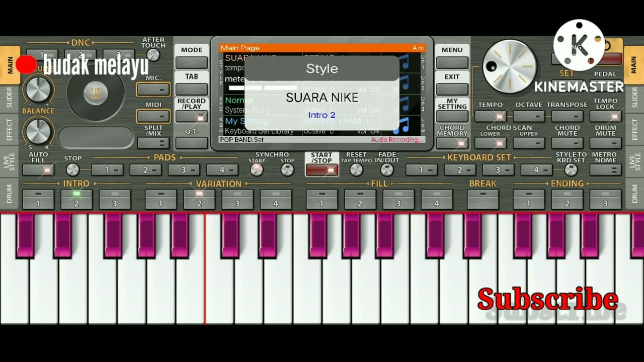Image resolution: width=644 pixels, height=362 pixels.
Task: Click the Reset Tap Tempo knob
Action: [356, 170]
